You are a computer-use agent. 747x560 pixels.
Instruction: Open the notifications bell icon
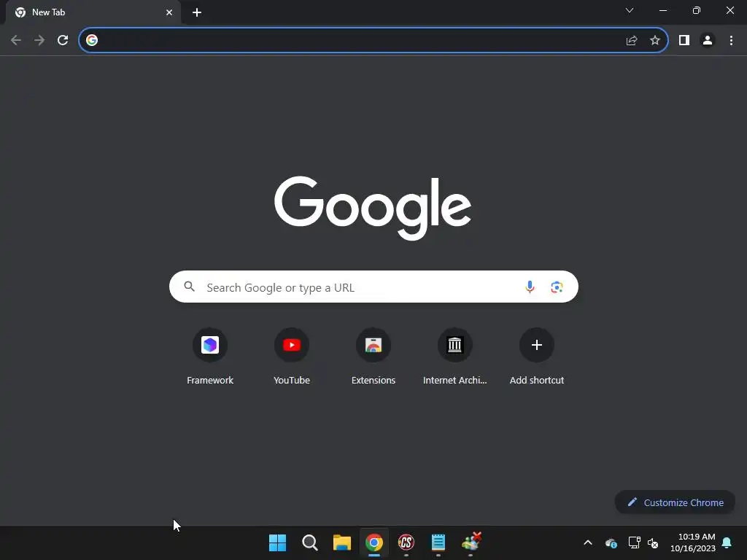pyautogui.click(x=727, y=542)
